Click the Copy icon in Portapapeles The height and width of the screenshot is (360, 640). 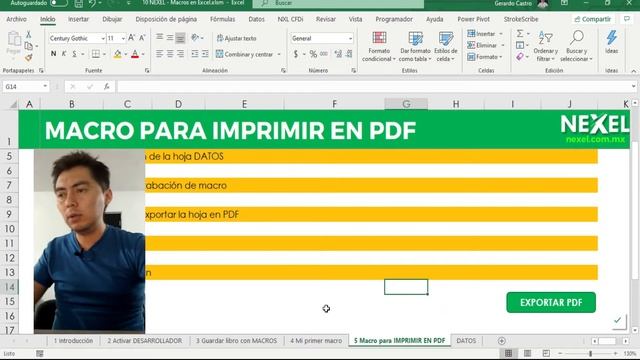(x=29, y=46)
